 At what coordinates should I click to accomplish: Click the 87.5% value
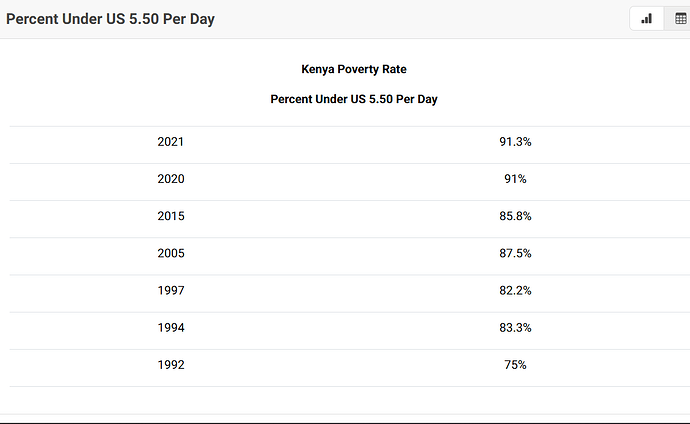(x=515, y=254)
